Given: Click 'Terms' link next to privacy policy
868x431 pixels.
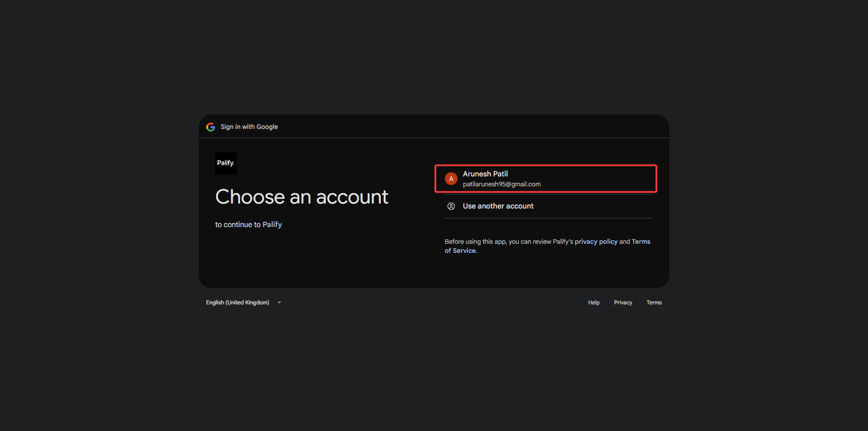Looking at the screenshot, I should (x=641, y=242).
